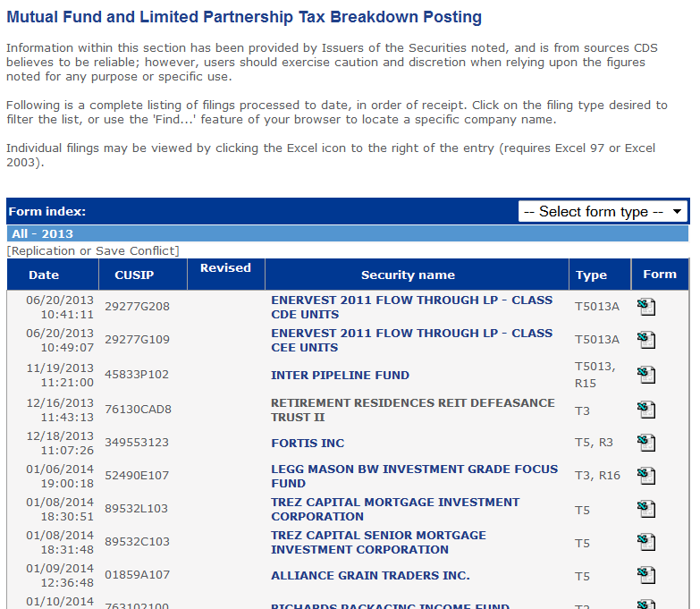Screen dimensions: 700x609
Task: Open Excel icon for Trez Capital Senior Mortgage
Action: tap(646, 542)
